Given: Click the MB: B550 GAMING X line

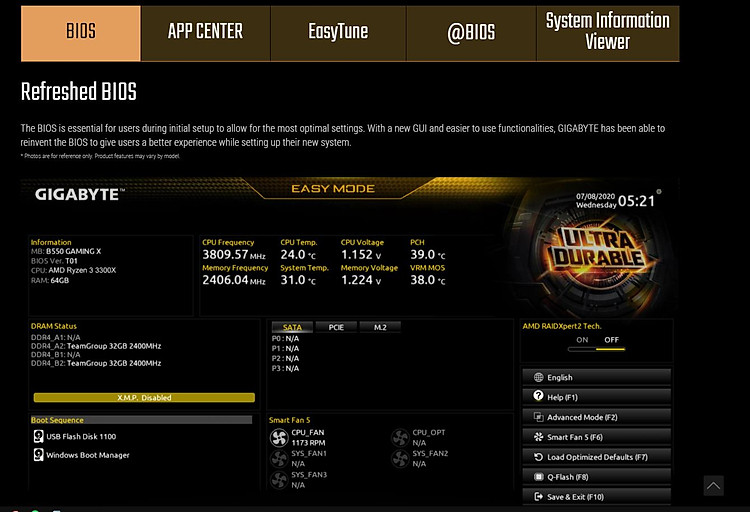Looking at the screenshot, I should click(x=66, y=251).
